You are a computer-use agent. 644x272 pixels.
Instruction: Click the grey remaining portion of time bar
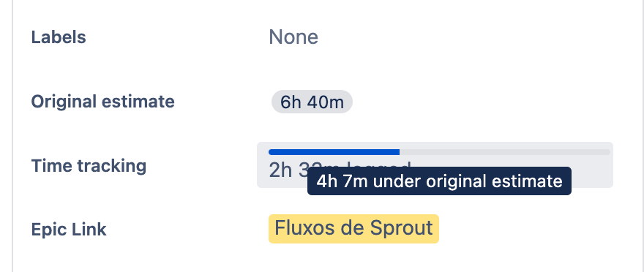click(505, 152)
